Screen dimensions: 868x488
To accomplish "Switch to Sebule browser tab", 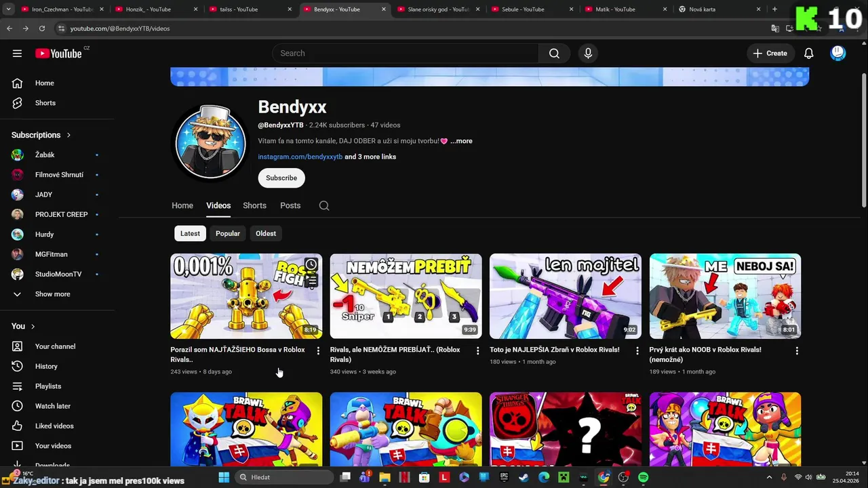I will [x=532, y=9].
